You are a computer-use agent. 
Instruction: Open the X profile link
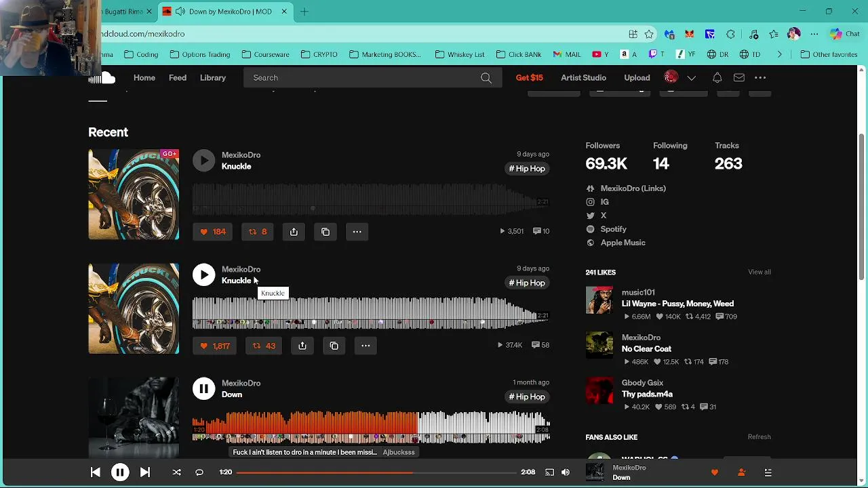[x=604, y=216]
